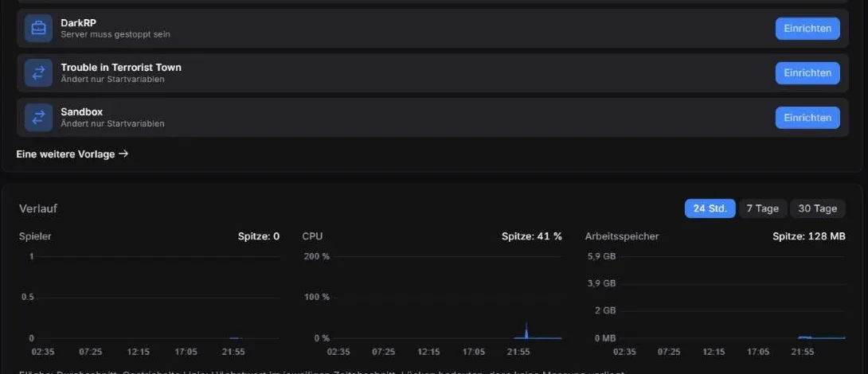Click the Verlauf section heading
Image resolution: width=868 pixels, height=374 pixels.
click(38, 209)
